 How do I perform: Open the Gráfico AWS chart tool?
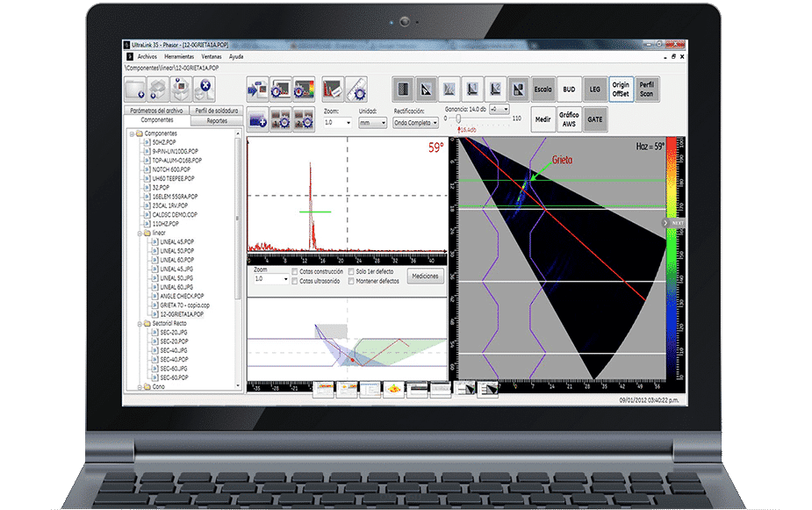tap(570, 119)
